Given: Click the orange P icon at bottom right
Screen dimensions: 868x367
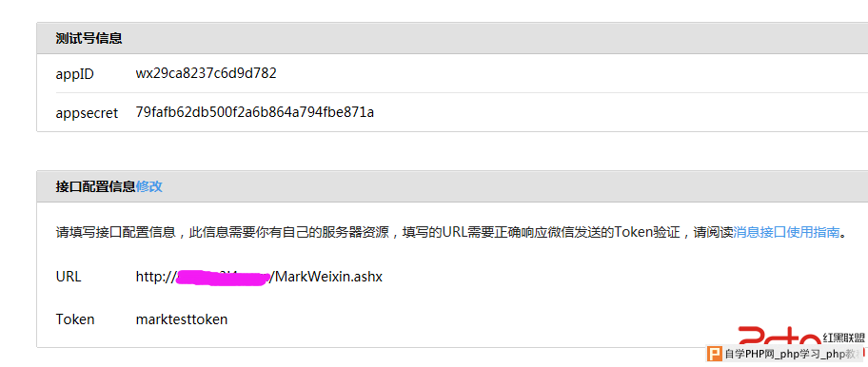Looking at the screenshot, I should pos(716,354).
